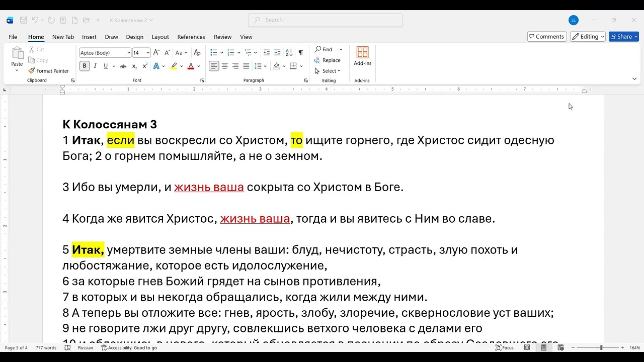The height and width of the screenshot is (362, 644).
Task: Switch to the Insert tab
Action: click(x=89, y=37)
